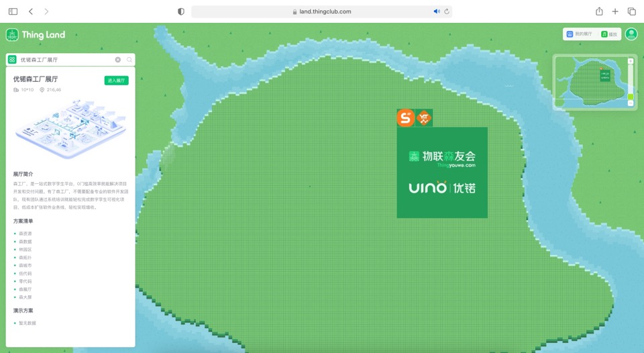This screenshot has width=644, height=353.
Task: Click the zoom in plus on minimap
Action: 630,61
